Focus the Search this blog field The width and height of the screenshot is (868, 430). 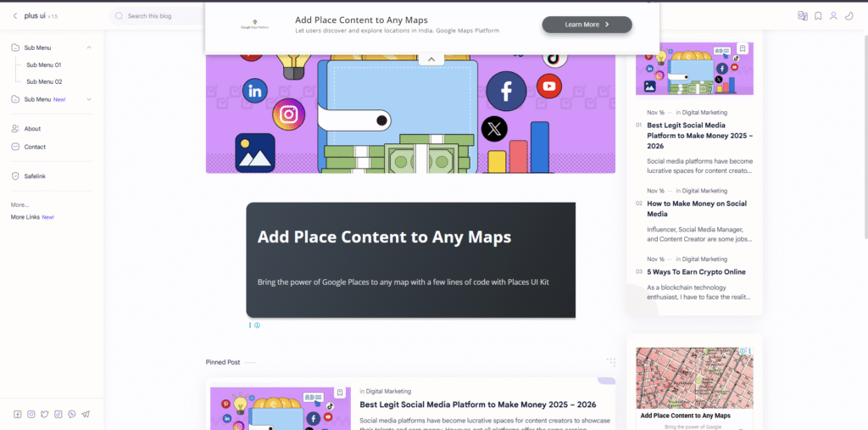click(x=157, y=16)
